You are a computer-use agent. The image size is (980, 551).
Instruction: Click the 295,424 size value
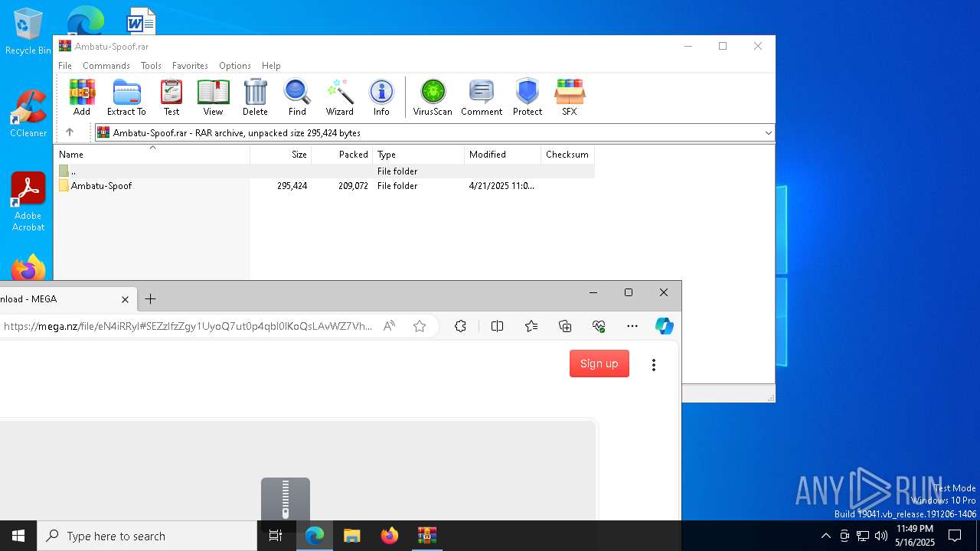point(292,186)
